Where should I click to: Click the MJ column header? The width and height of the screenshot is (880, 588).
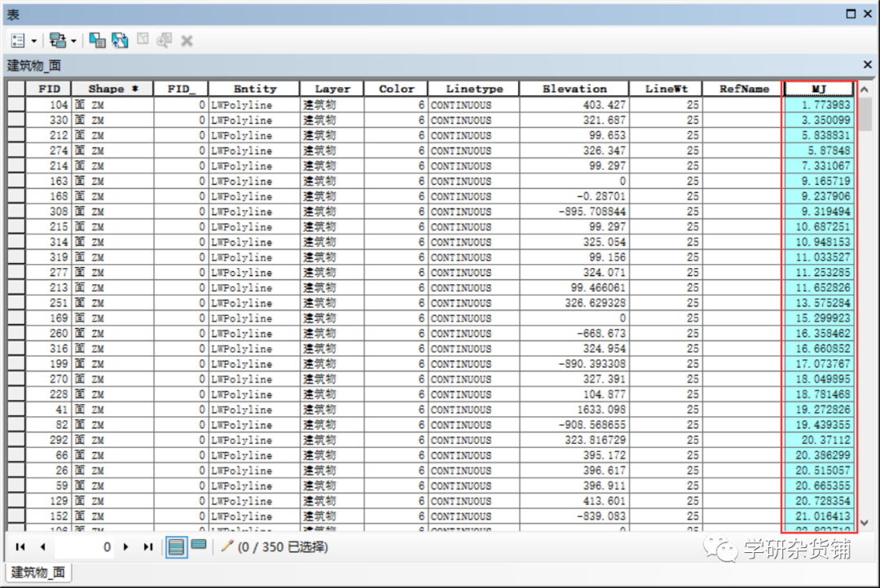[x=819, y=89]
